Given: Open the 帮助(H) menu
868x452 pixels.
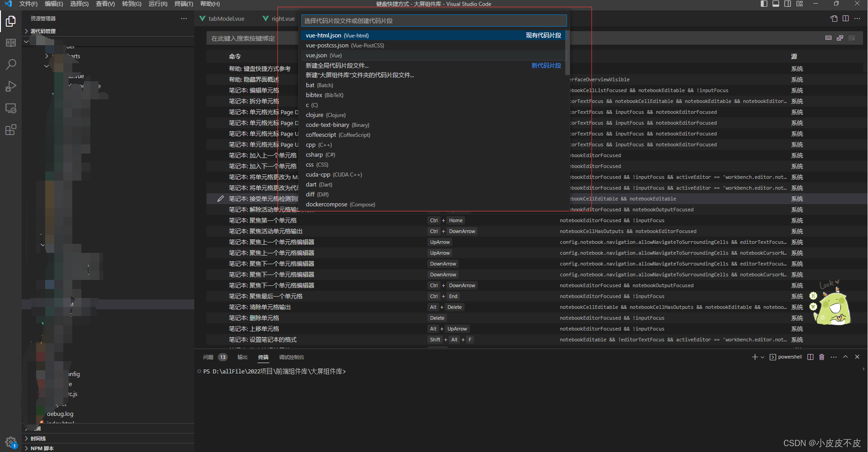Looking at the screenshot, I should pyautogui.click(x=210, y=4).
